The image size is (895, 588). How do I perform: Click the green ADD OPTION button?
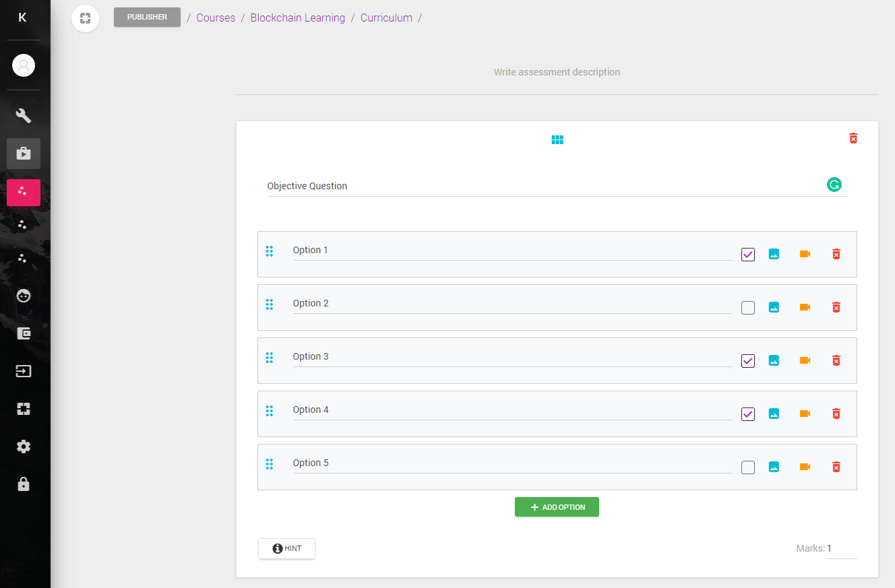(557, 507)
